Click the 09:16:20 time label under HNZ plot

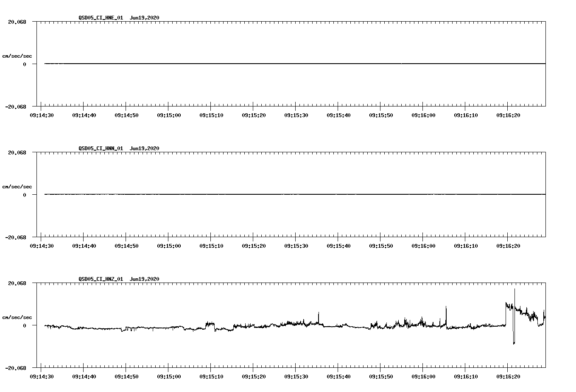[x=508, y=377]
